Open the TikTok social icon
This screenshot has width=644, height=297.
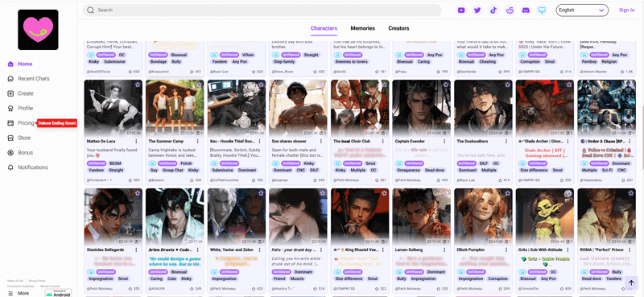[x=493, y=10]
